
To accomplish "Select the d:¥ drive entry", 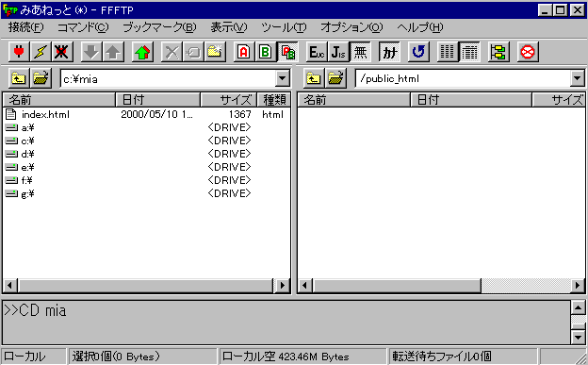I will (20, 154).
